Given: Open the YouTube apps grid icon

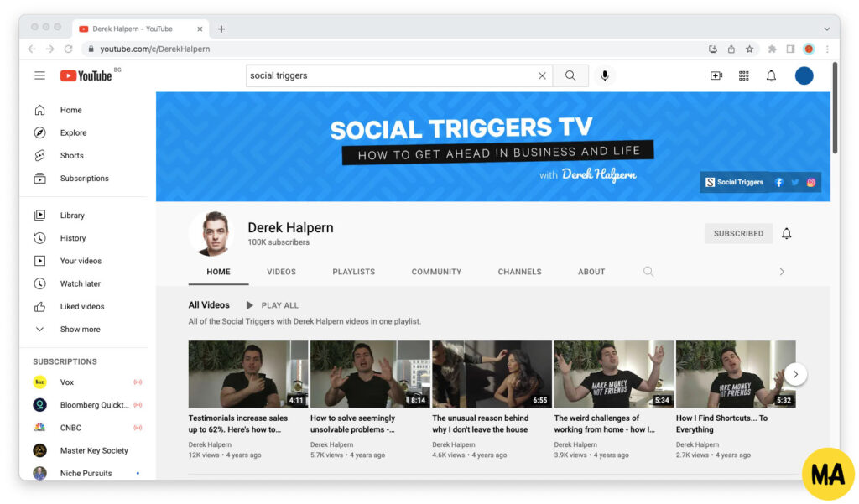Looking at the screenshot, I should point(743,75).
